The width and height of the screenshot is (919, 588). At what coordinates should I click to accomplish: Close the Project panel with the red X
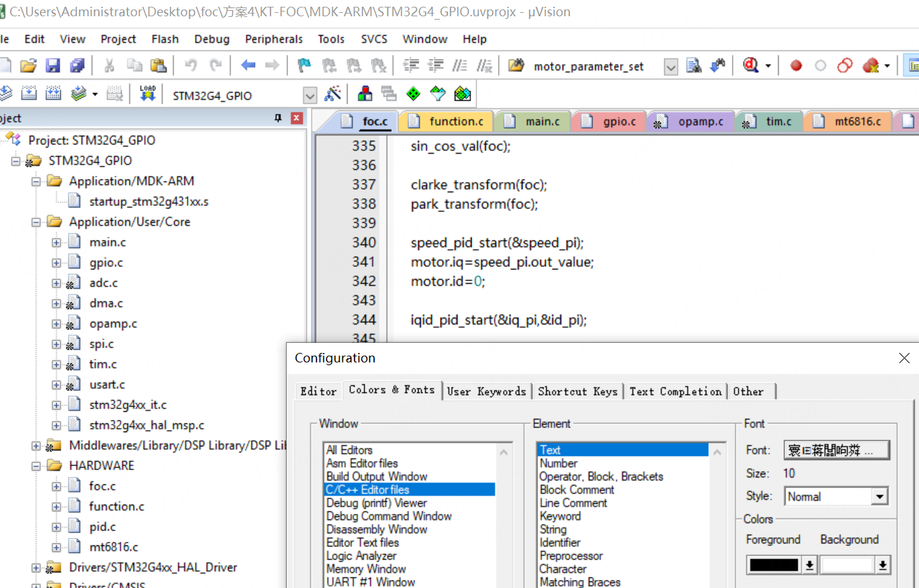pyautogui.click(x=297, y=118)
